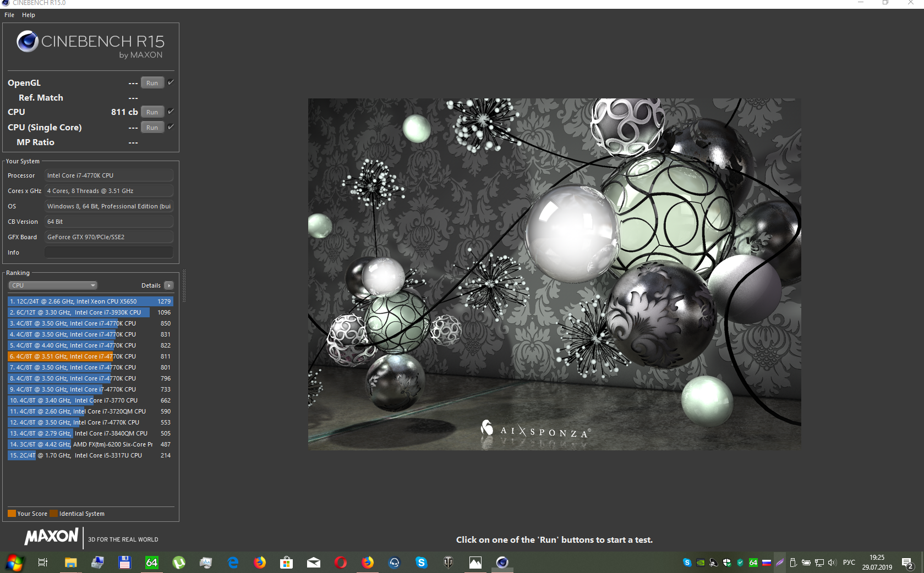Open the volume control in tray
The width and height of the screenshot is (924, 573).
point(832,563)
